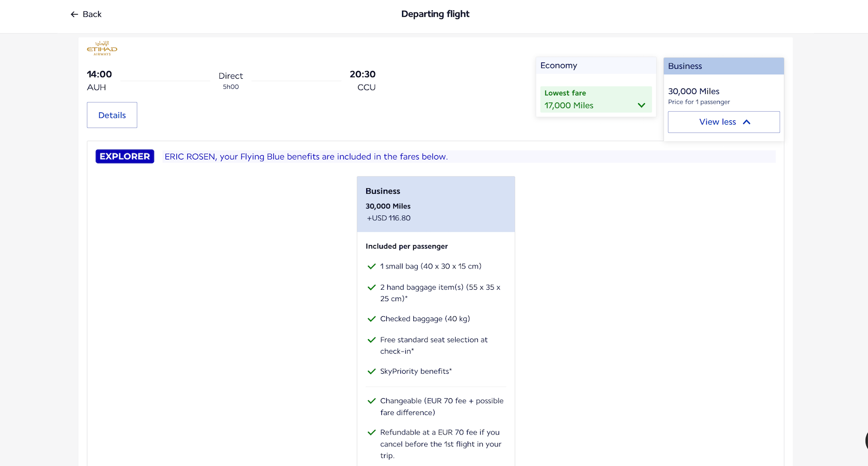
Task: Click "Price for 1 passenger" text
Action: (x=699, y=102)
